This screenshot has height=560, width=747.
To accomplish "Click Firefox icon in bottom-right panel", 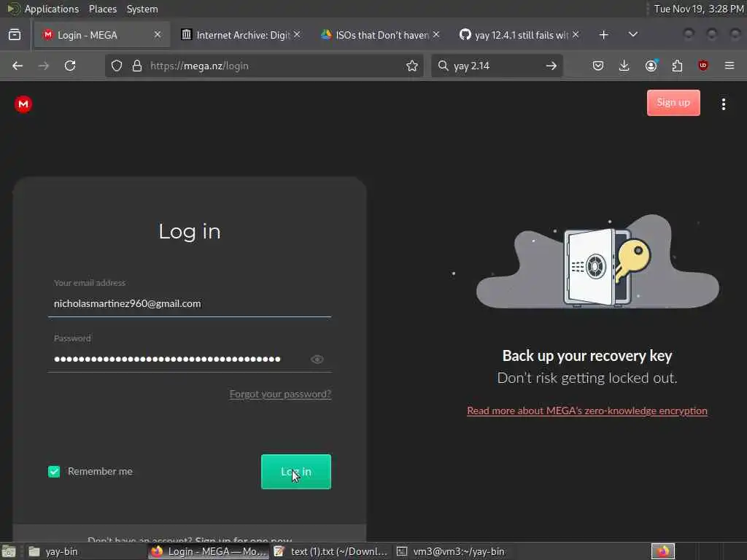I will click(x=662, y=551).
